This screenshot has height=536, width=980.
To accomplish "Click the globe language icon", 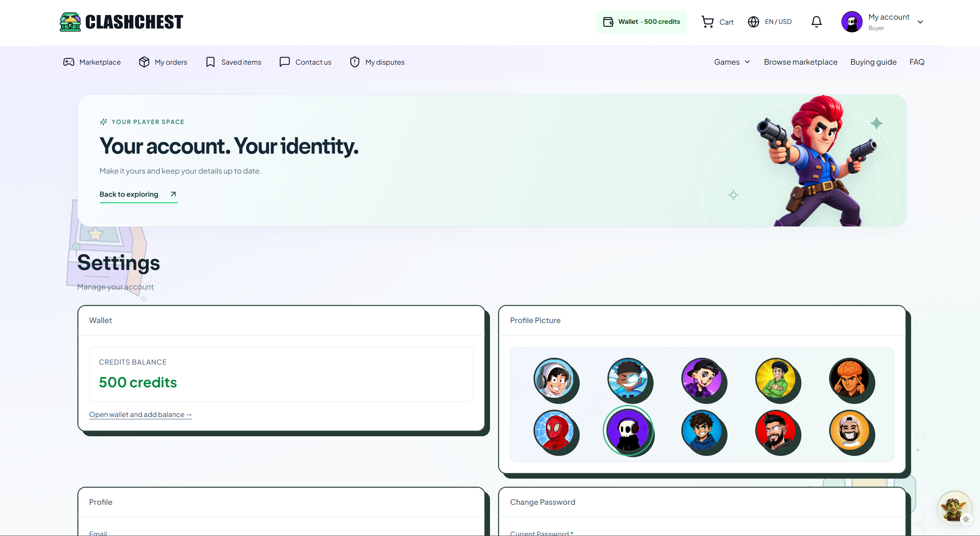I will [753, 22].
